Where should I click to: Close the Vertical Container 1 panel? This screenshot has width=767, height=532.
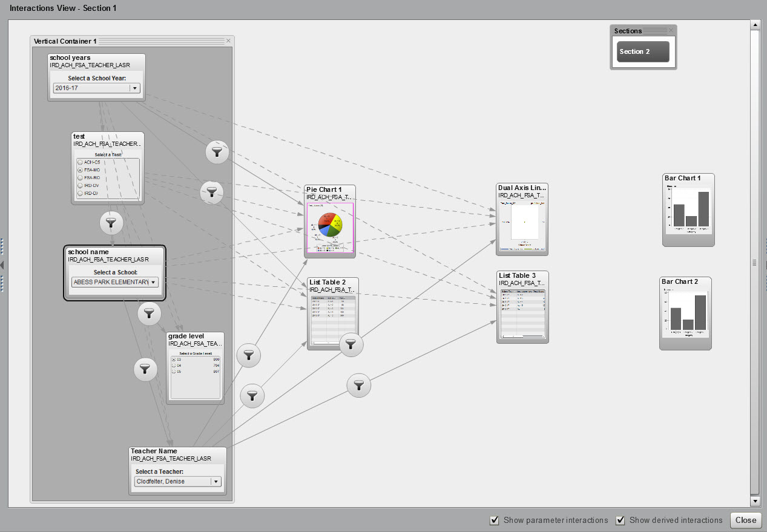tap(228, 41)
